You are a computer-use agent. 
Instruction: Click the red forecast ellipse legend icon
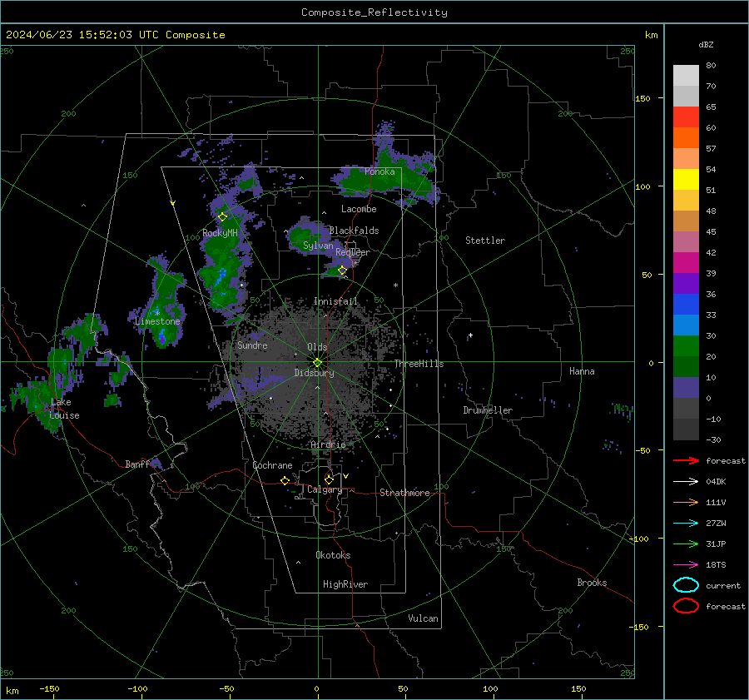[x=686, y=606]
